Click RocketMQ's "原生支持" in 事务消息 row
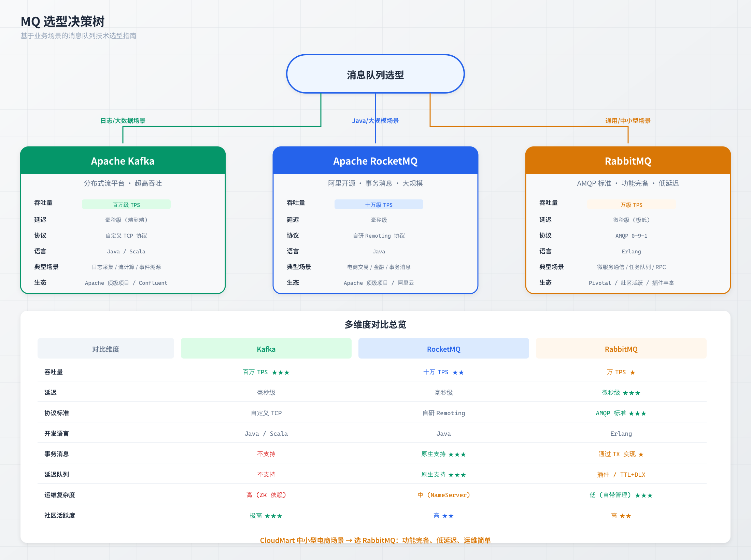 (444, 454)
